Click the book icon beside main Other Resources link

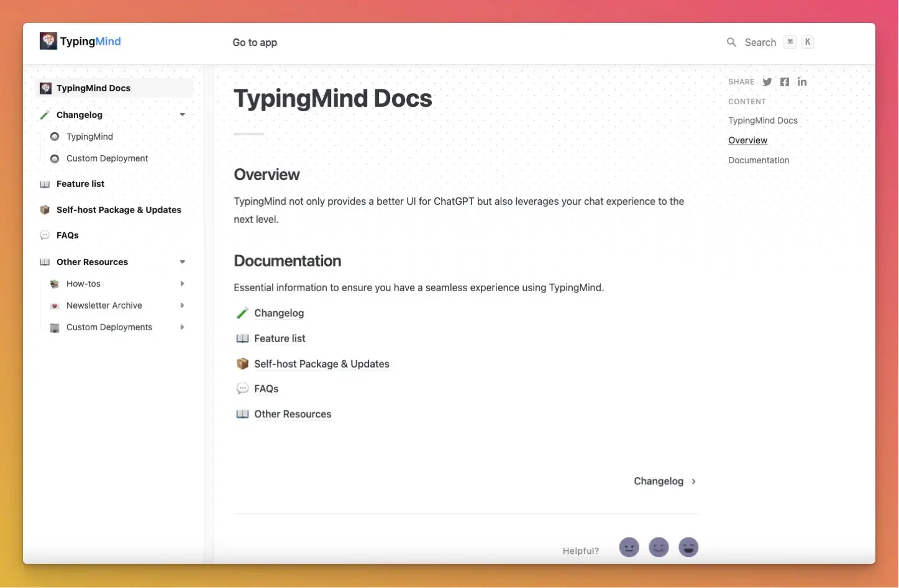242,414
